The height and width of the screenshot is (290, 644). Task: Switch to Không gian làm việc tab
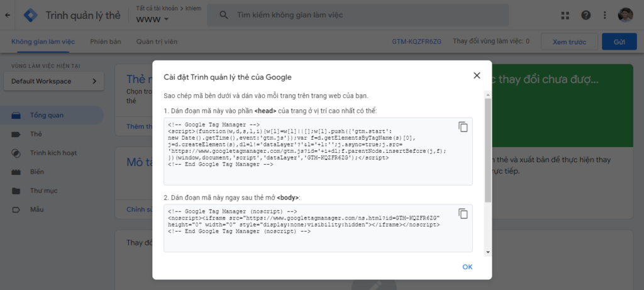(43, 42)
